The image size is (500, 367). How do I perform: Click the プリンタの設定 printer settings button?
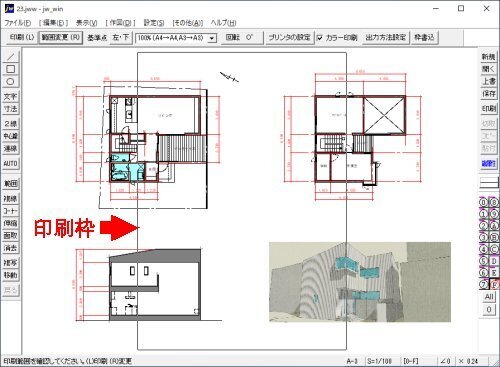[x=289, y=37]
